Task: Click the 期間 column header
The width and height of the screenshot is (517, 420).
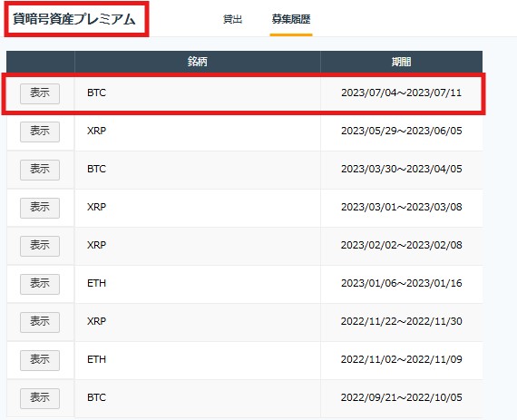Action: click(401, 62)
